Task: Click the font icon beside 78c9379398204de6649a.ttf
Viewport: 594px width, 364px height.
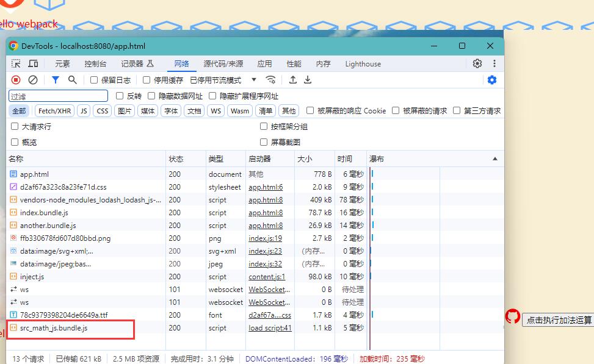Action: [13, 315]
